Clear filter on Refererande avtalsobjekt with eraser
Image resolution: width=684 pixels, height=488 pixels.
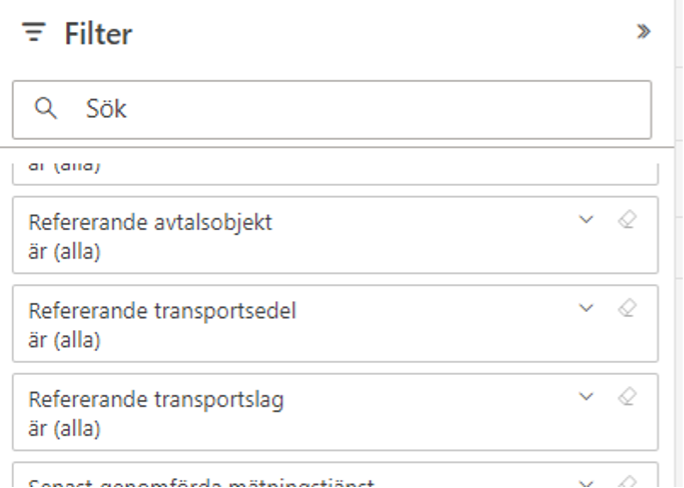627,219
